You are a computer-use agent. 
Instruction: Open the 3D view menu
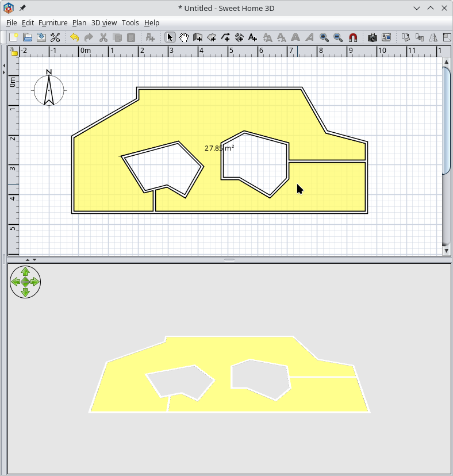104,23
